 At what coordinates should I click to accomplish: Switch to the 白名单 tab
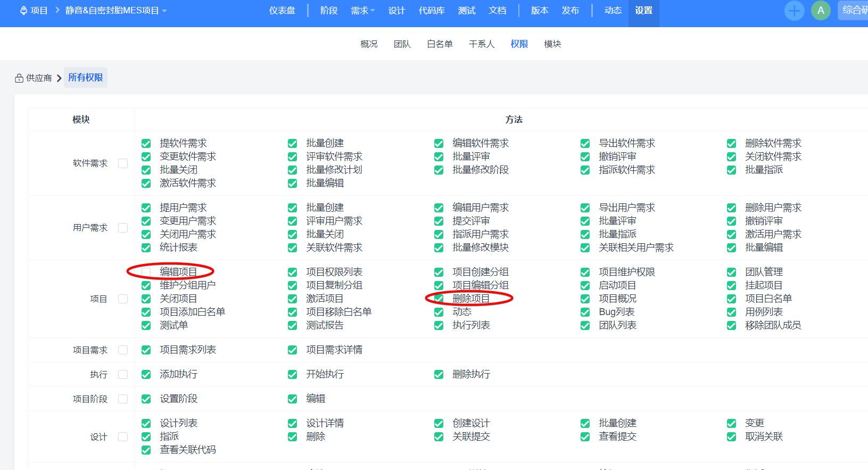440,44
